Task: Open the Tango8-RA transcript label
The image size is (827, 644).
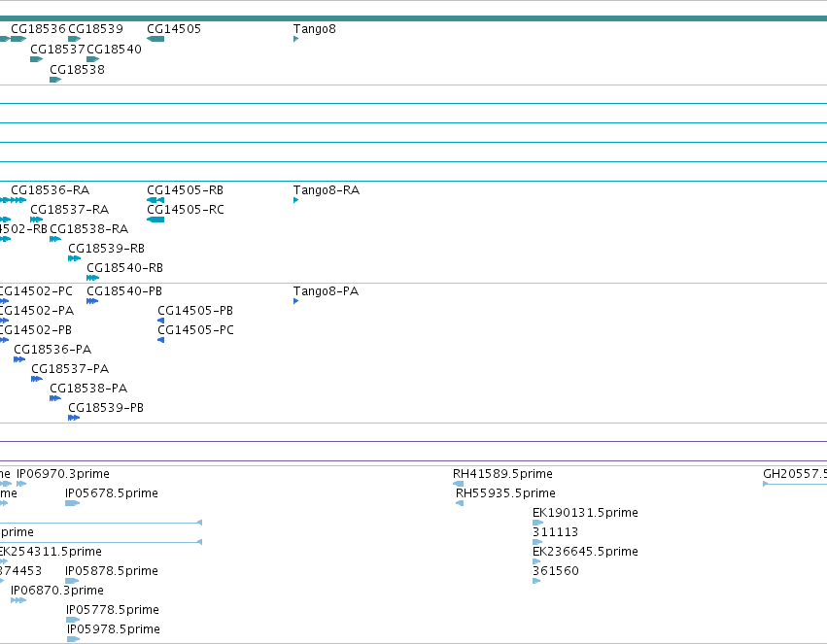Action: (327, 189)
